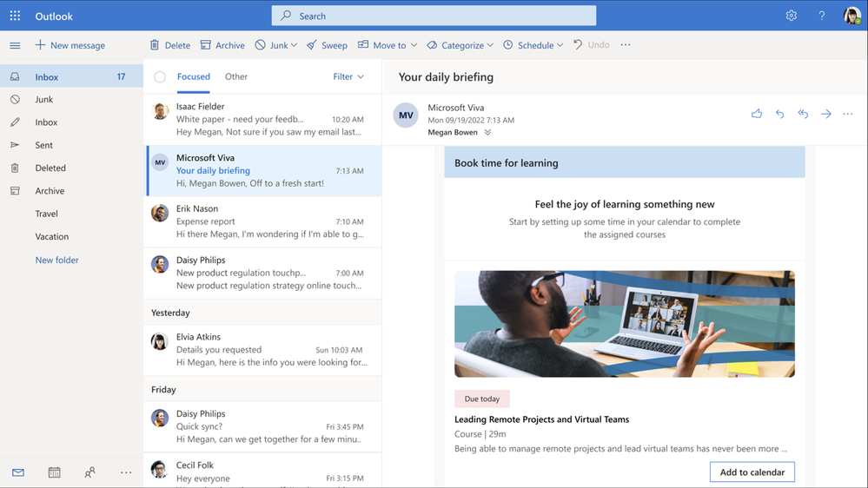Collapse the folder pane hamburger menu
Screen dimensions: 868x488
(15, 45)
